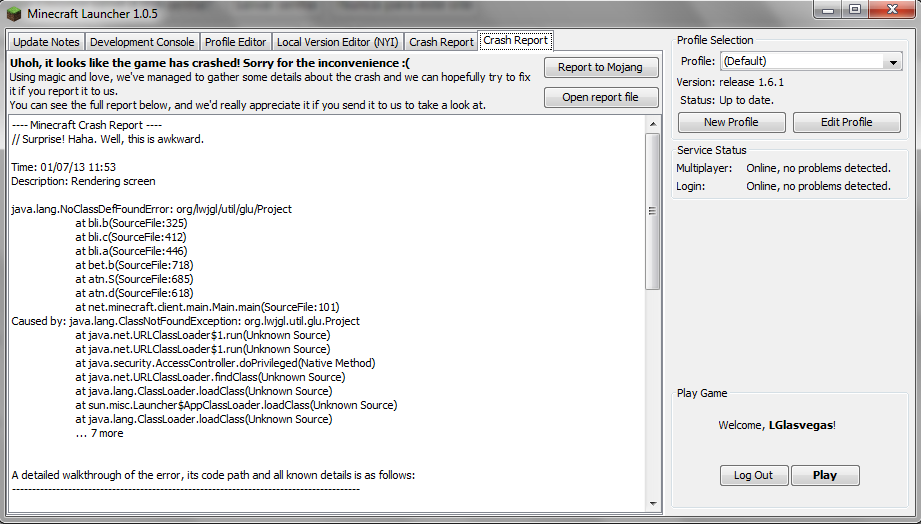This screenshot has height=524, width=921.
Task: Click 'Welcome, LGlasvegas!' text
Action: click(777, 425)
